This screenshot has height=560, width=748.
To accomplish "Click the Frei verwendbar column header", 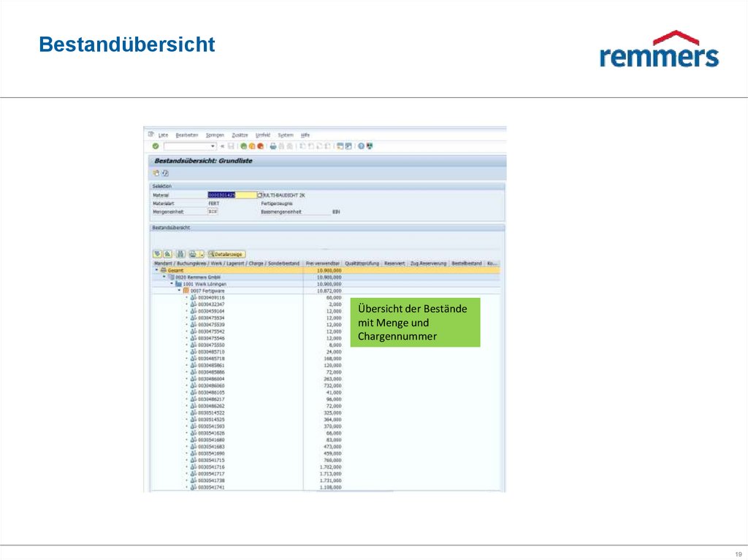I will tap(322, 264).
